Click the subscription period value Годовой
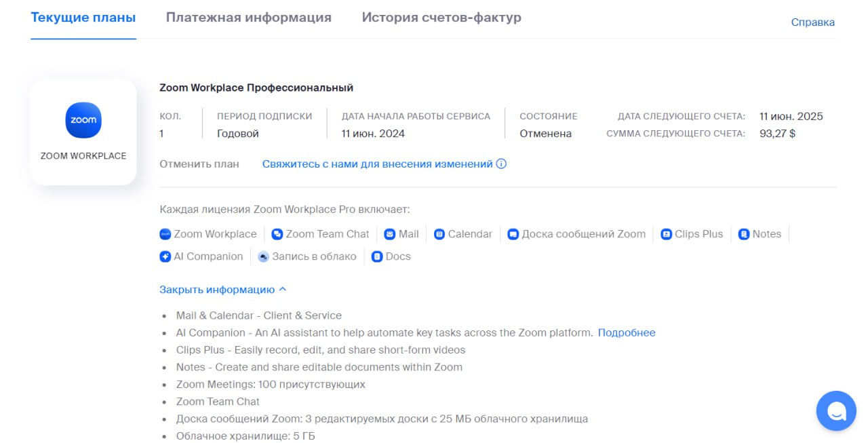Image resolution: width=868 pixels, height=443 pixels. coord(238,134)
